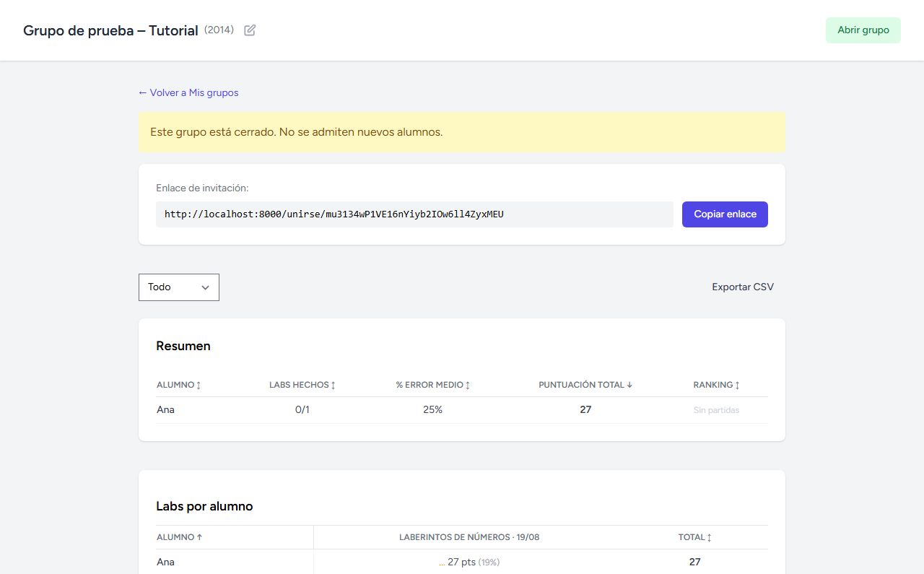Click the edit pencil icon beside group title
The height and width of the screenshot is (574, 924).
click(x=250, y=30)
